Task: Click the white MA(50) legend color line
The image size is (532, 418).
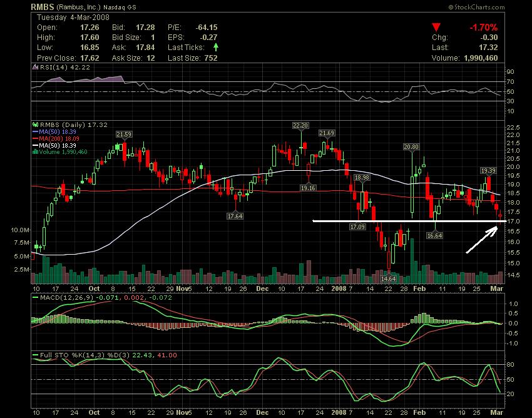Action: pyautogui.click(x=35, y=145)
